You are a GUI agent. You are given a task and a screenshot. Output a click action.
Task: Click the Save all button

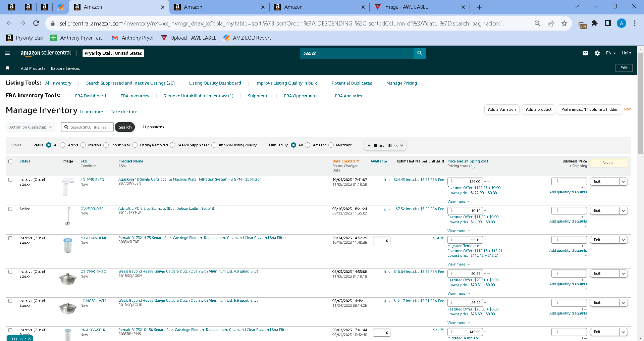609,163
